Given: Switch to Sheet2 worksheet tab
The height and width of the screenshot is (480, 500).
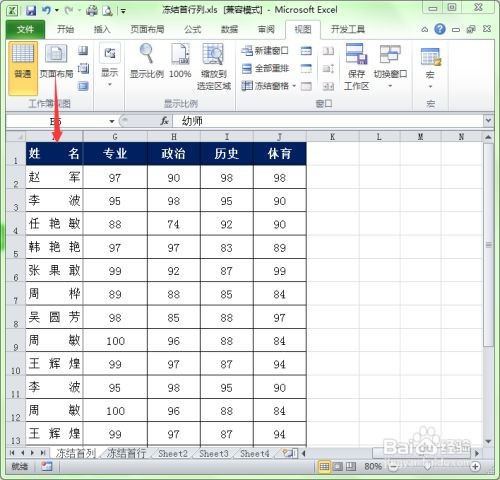Looking at the screenshot, I should click(x=173, y=453).
